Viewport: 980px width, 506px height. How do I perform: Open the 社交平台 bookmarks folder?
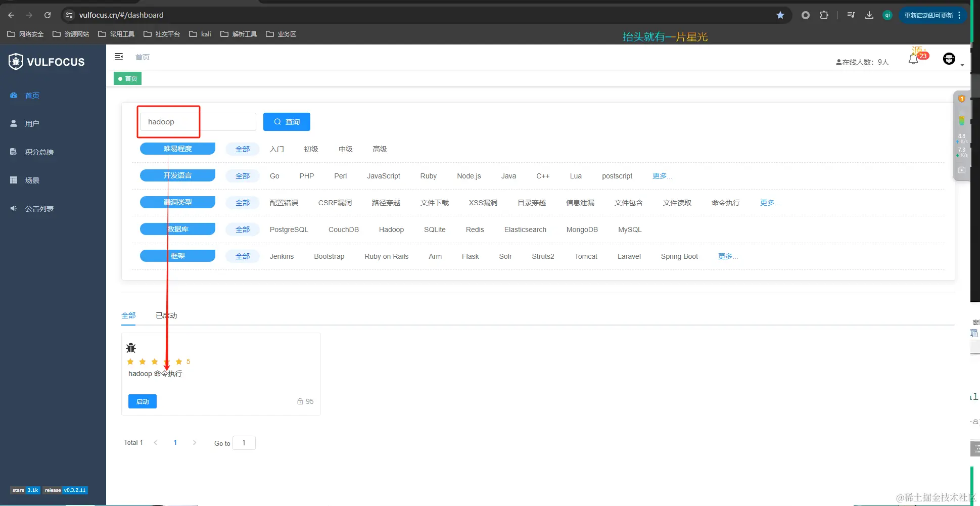click(162, 34)
